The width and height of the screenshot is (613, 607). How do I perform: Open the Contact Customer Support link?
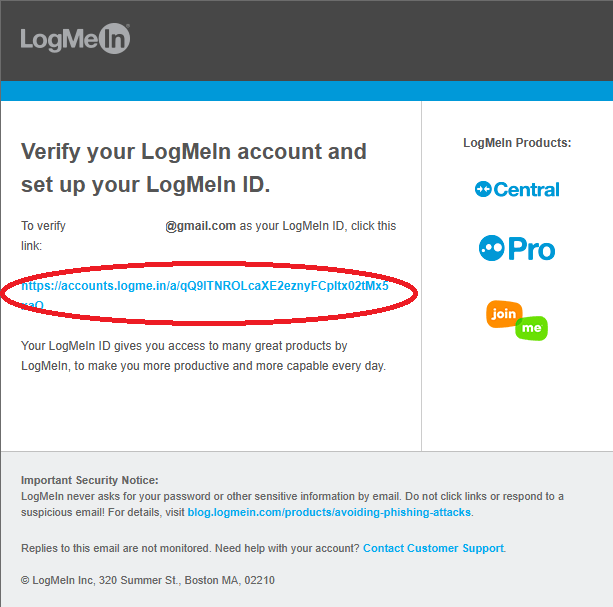(x=433, y=548)
